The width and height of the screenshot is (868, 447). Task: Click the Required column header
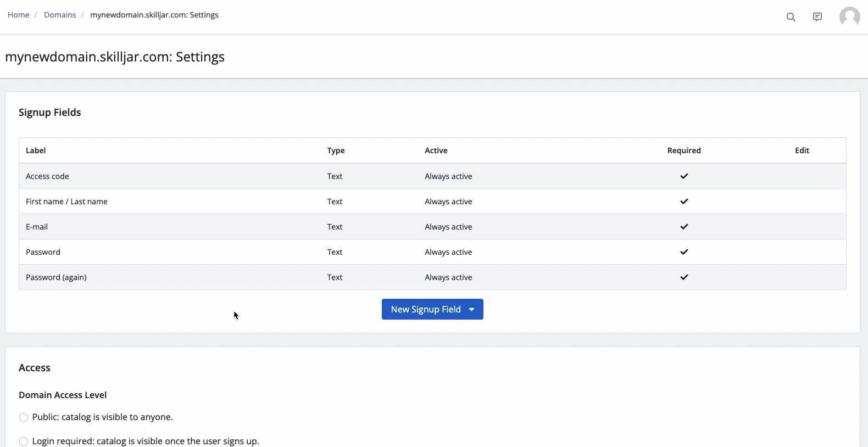click(x=684, y=150)
